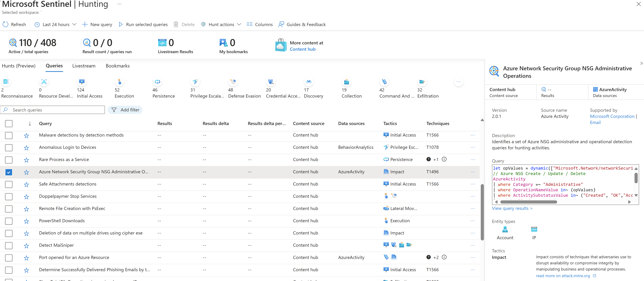Viewport: 644px width, 281px height.
Task: Open the Content hub link
Action: point(302,49)
